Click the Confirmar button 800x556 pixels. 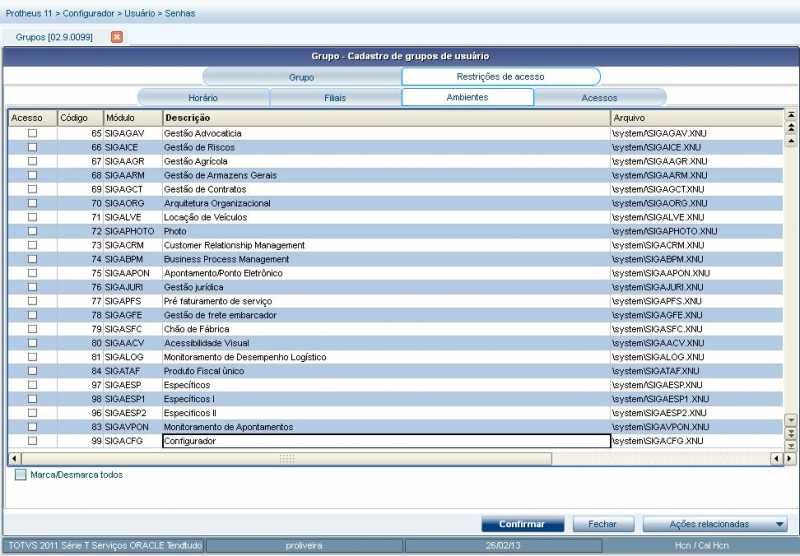(x=522, y=524)
